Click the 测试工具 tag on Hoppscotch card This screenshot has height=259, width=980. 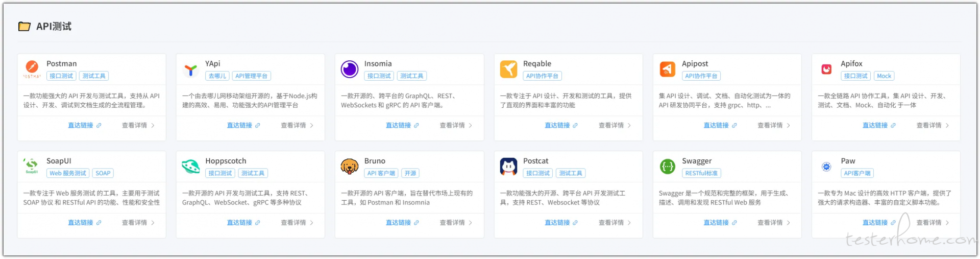[253, 173]
